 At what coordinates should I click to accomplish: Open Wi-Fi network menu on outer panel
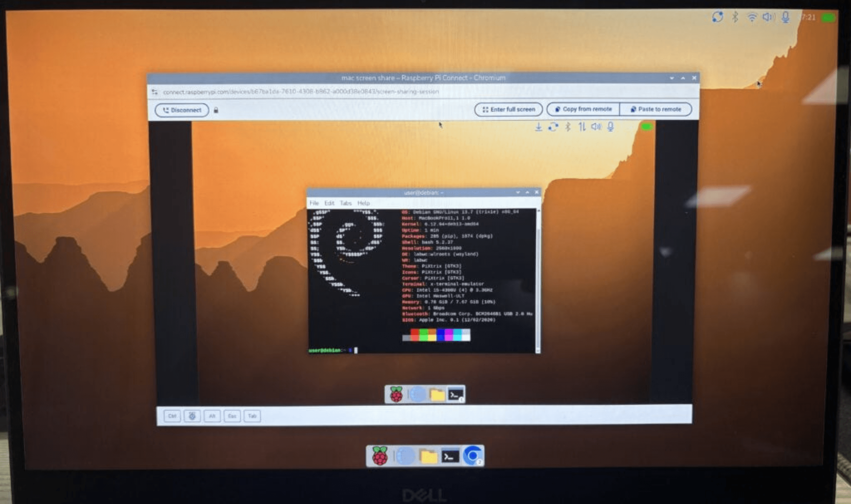(x=752, y=17)
